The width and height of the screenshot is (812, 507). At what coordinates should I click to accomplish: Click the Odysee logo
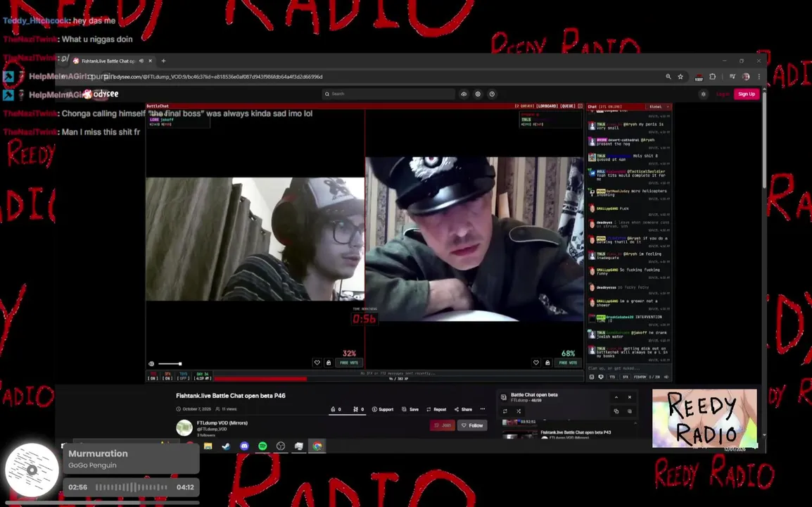(x=101, y=94)
